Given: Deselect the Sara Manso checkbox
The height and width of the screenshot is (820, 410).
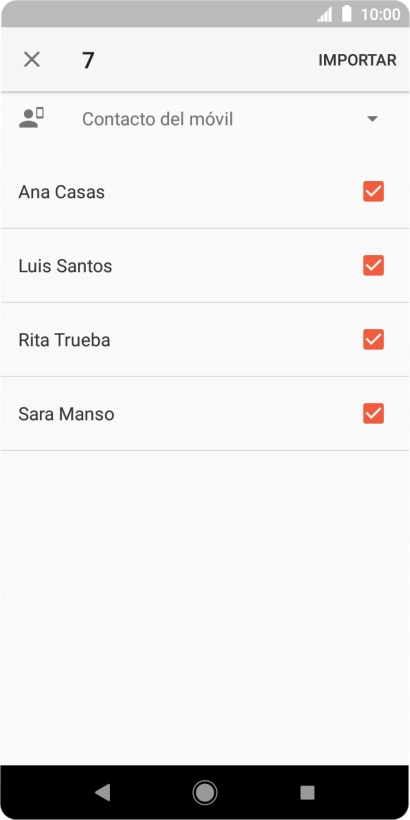Looking at the screenshot, I should click(373, 414).
